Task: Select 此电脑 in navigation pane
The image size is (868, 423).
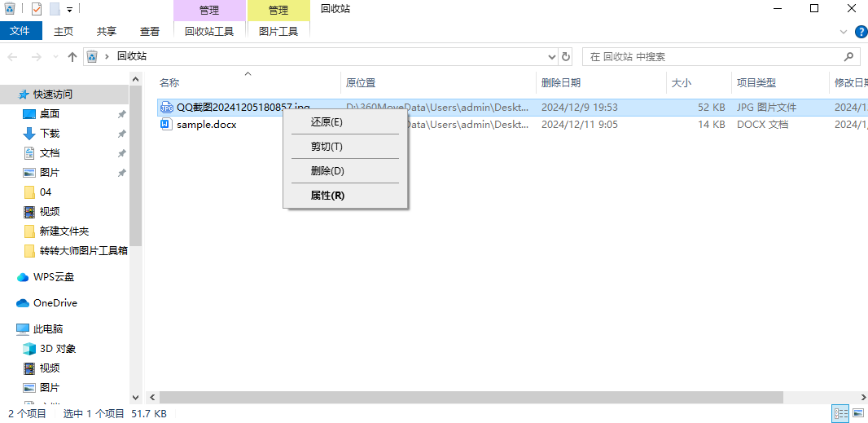Action: point(48,328)
